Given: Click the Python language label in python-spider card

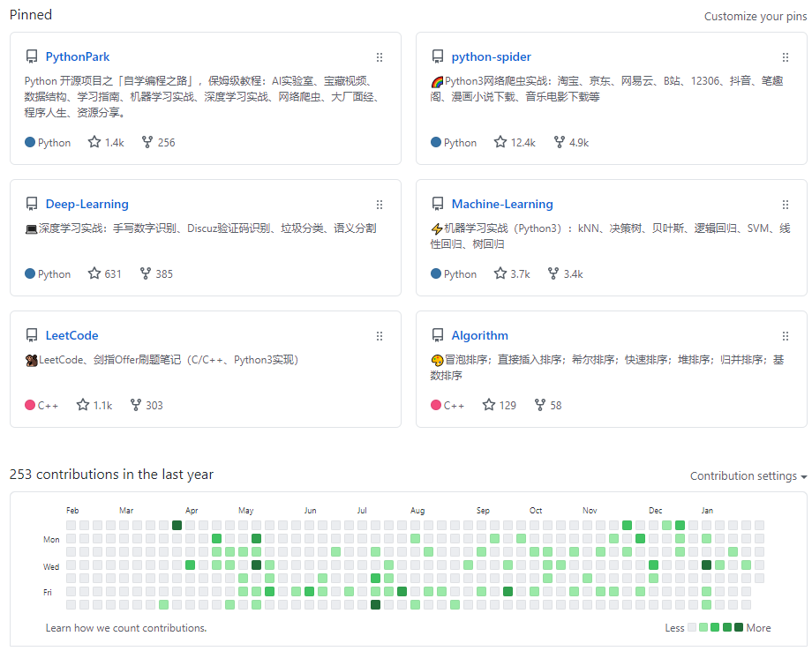Looking at the screenshot, I should [x=454, y=142].
